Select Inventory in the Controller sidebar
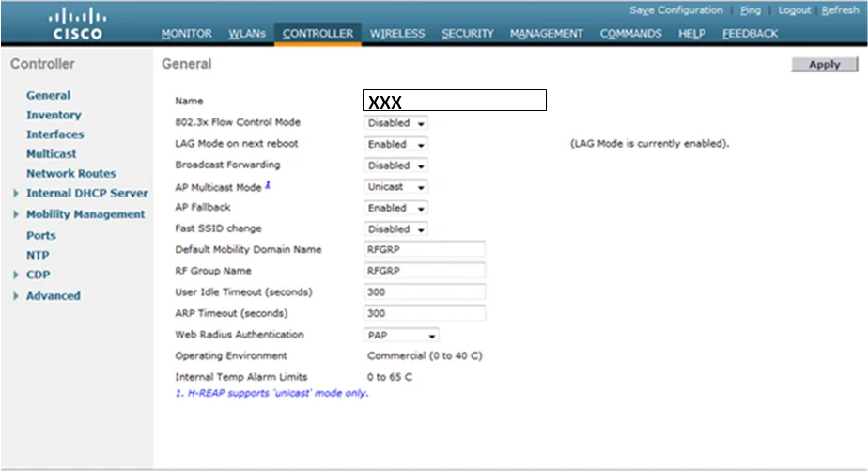 54,115
